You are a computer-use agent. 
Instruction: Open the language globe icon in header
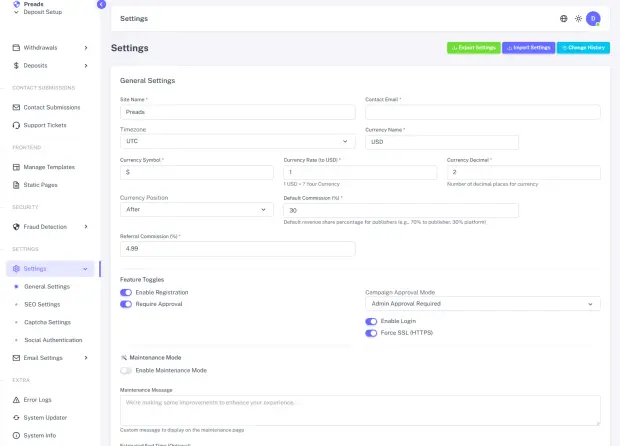pos(563,19)
